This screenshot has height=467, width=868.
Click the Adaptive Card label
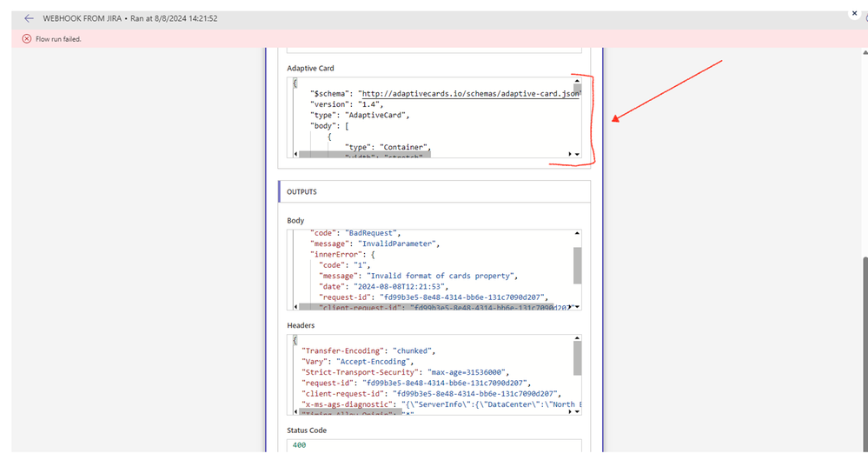point(310,68)
